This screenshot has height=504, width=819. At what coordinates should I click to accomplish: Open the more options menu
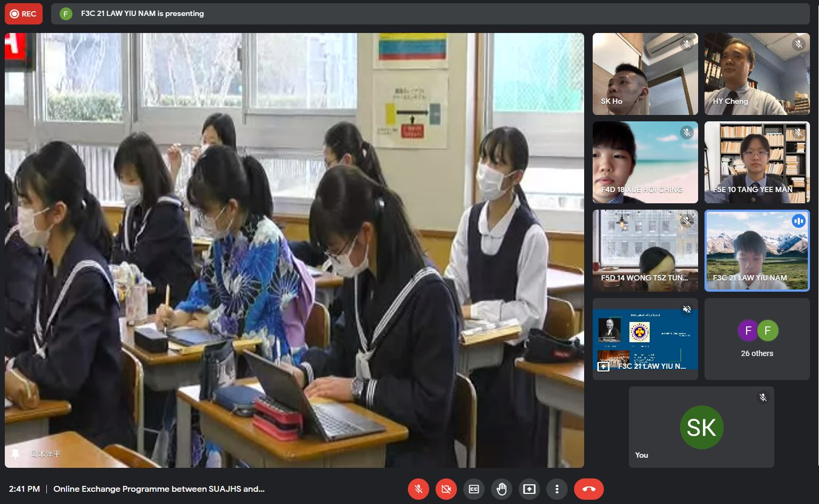coord(557,489)
